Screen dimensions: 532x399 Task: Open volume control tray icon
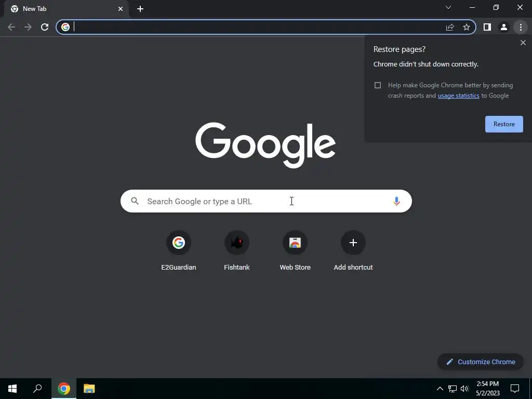464,389
